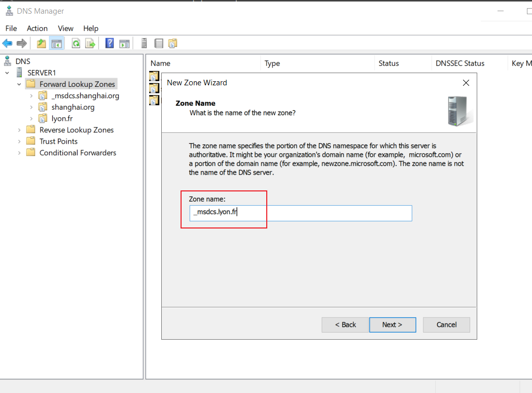Click the New Zone toolbar icon
This screenshot has height=393, width=532.
173,43
